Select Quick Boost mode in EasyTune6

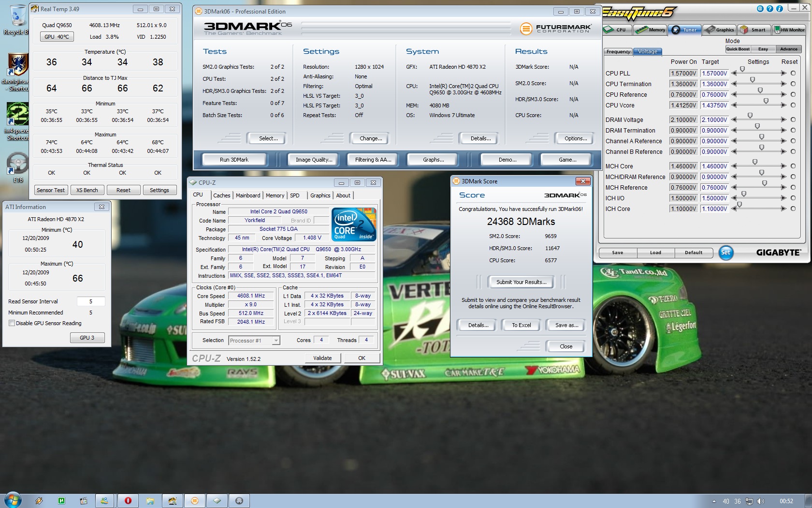pos(738,49)
